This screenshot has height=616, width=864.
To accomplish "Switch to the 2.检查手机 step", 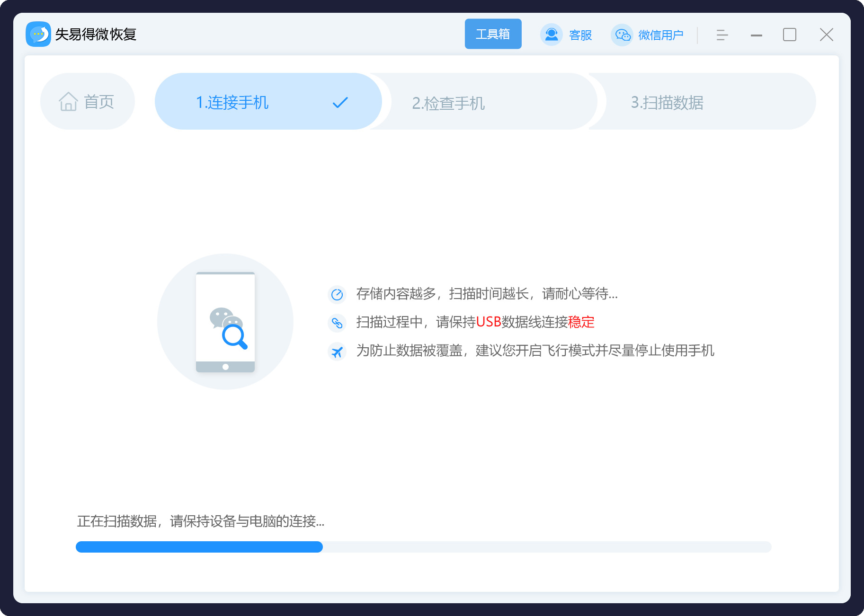I will 448,103.
